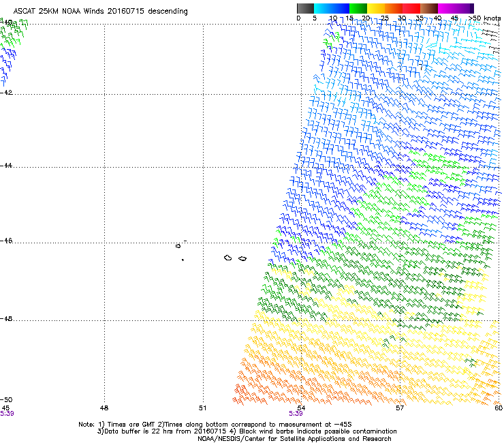Viewport: 504px width, 443px height.
Task: Click the note line '3)Data buffer is 22 hrs'
Action: [x=247, y=431]
